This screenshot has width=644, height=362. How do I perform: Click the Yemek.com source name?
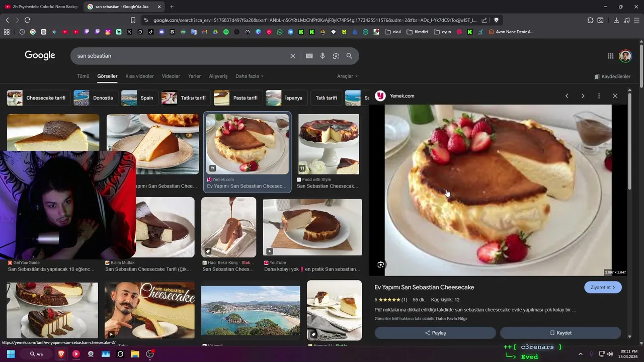(x=402, y=96)
